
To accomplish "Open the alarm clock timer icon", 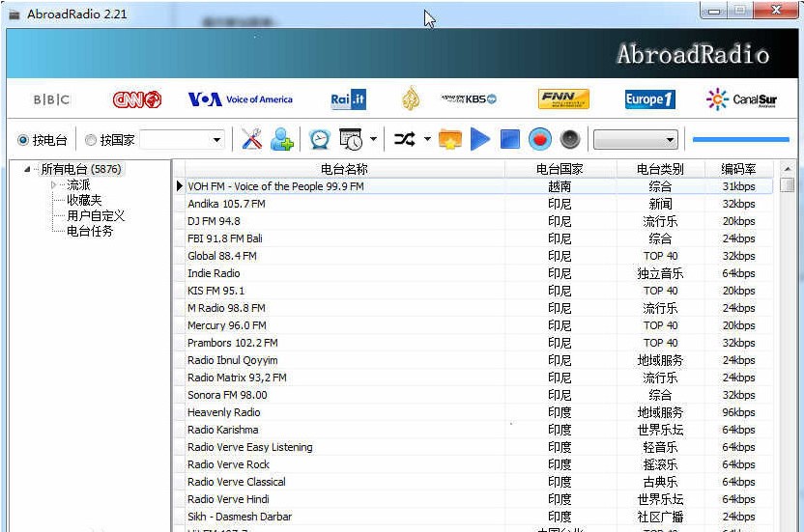I will 319,139.
